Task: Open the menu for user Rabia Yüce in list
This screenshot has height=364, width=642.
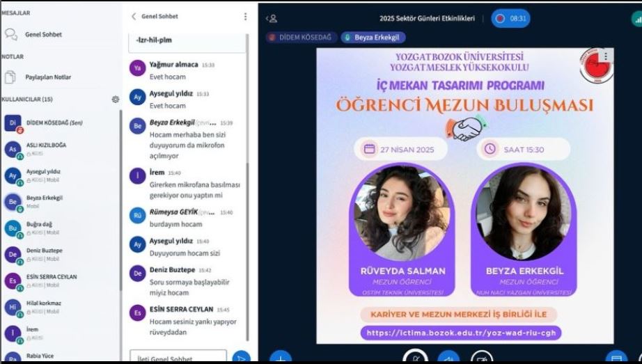Action: (61, 356)
